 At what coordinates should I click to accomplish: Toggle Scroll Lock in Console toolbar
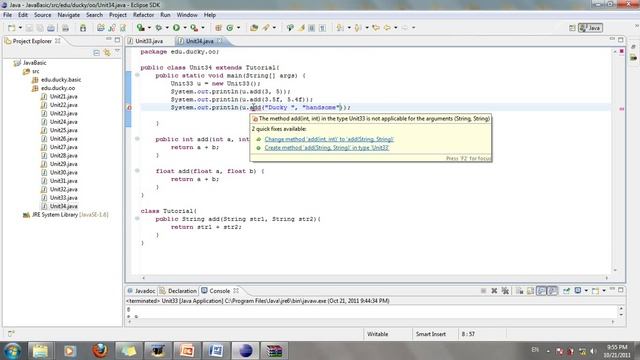tap(530, 291)
